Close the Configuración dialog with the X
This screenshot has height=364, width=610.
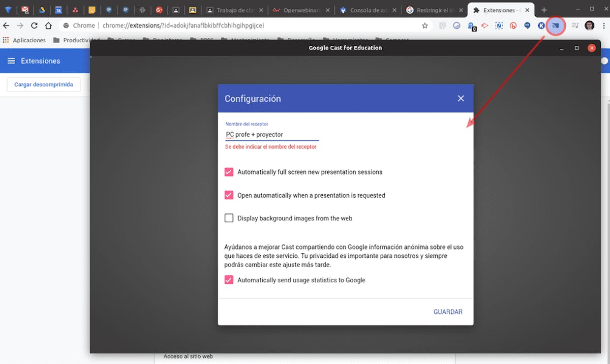click(x=461, y=98)
